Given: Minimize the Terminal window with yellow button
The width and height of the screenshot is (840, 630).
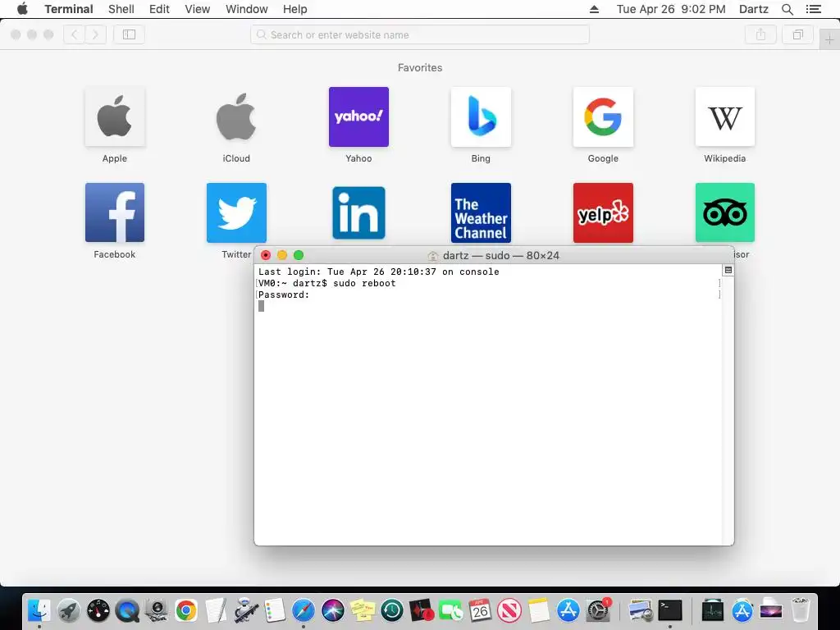Looking at the screenshot, I should (282, 255).
